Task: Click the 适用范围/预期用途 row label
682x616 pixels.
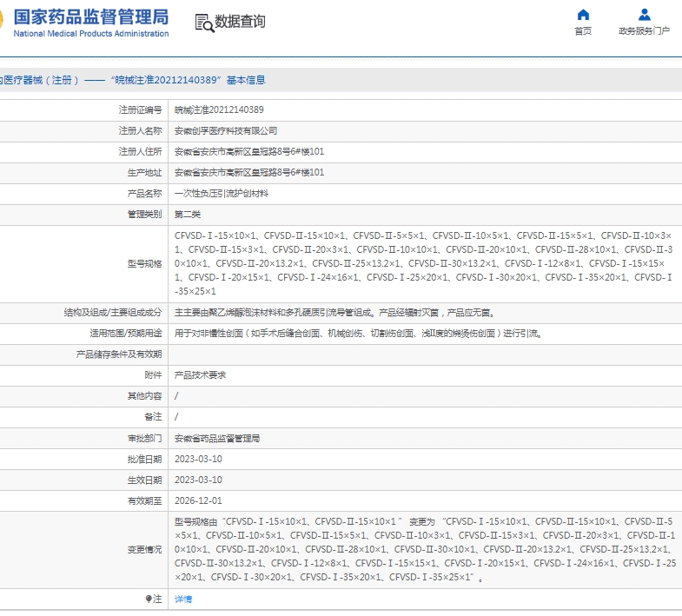Action: coord(126,334)
